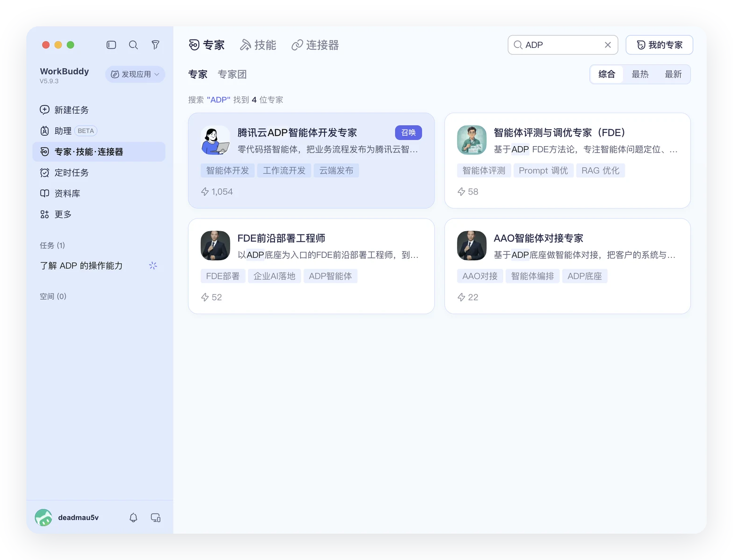Open 更多 in the sidebar
The width and height of the screenshot is (733, 560).
(99, 214)
